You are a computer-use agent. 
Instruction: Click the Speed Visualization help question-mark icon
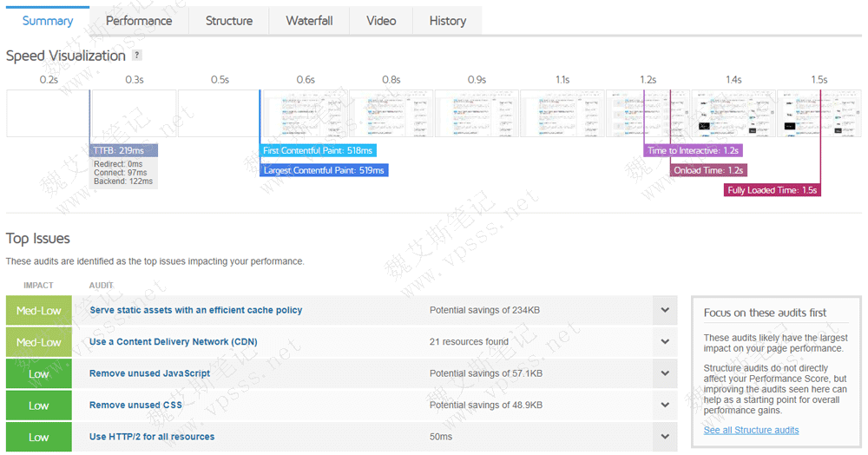137,56
